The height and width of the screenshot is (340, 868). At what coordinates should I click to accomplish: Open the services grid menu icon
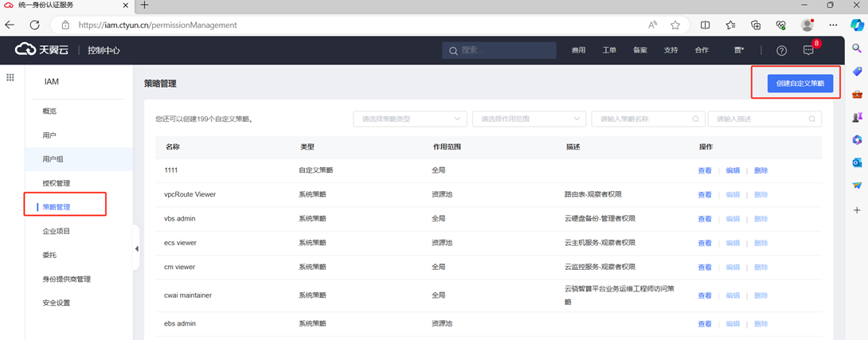(x=10, y=78)
